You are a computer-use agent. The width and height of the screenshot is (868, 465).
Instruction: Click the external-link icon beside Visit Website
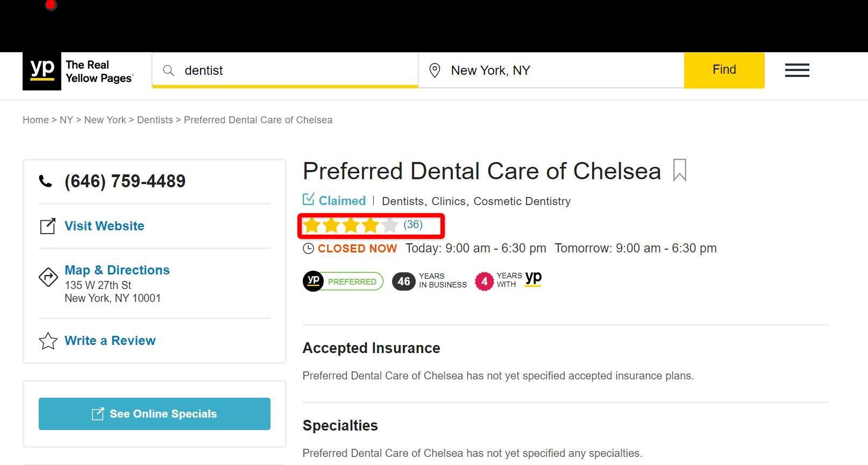coord(48,226)
